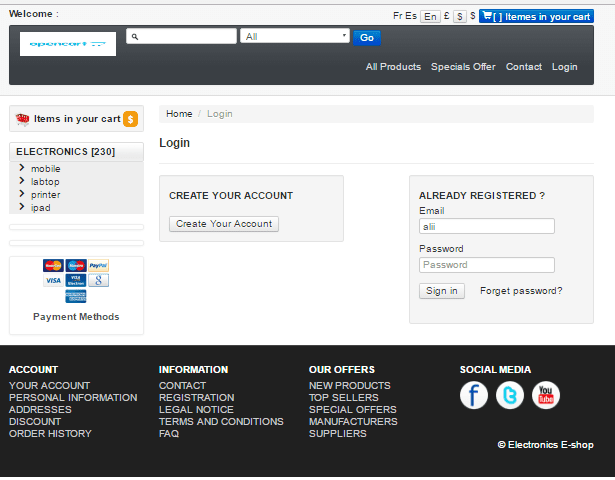Click the Sign in button
Screen dimensions: 615x480
point(441,291)
